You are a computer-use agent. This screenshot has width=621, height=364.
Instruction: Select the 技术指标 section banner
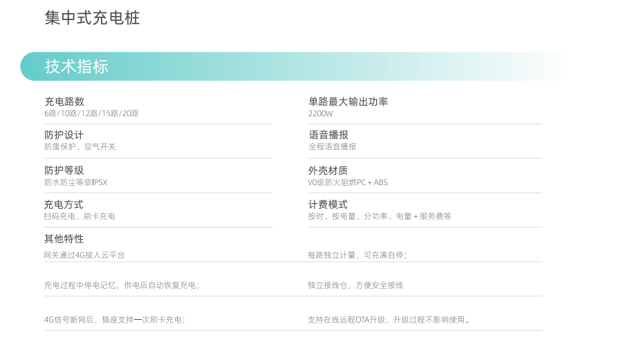click(77, 67)
